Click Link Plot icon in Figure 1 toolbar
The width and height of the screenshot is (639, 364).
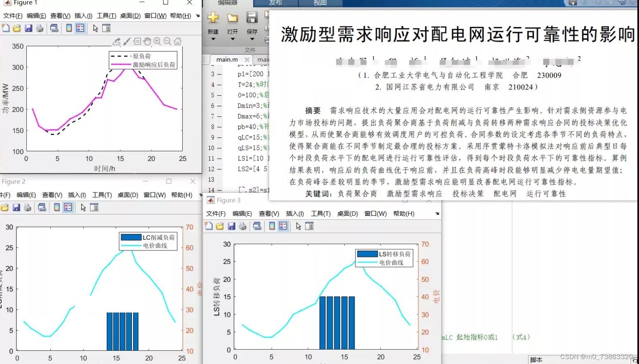tap(54, 28)
